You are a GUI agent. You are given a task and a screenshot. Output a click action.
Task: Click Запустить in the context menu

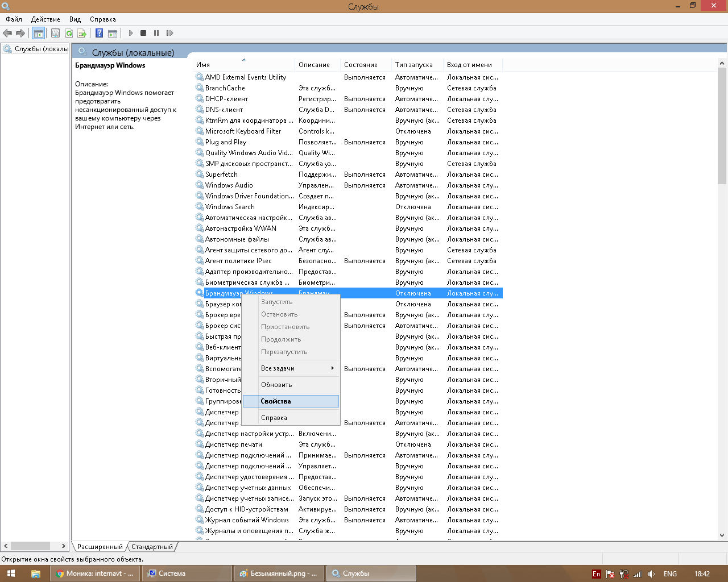[x=291, y=302]
